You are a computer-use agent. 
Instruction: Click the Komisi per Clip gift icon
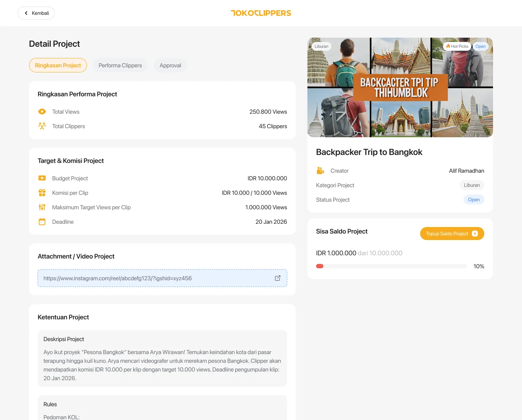click(x=42, y=193)
